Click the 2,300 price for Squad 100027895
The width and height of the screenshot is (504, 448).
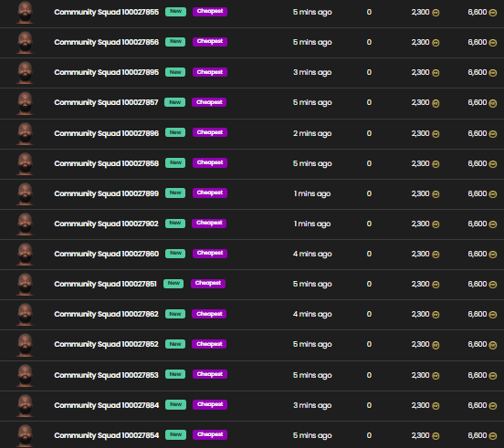(x=420, y=73)
